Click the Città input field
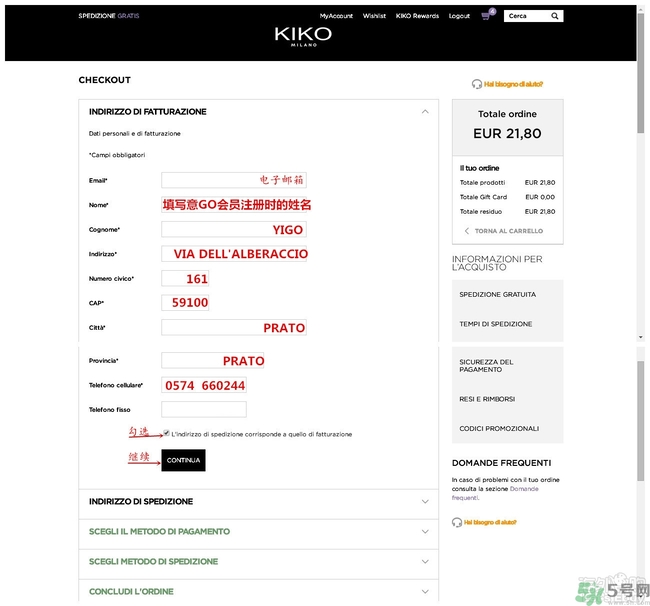 click(x=234, y=327)
